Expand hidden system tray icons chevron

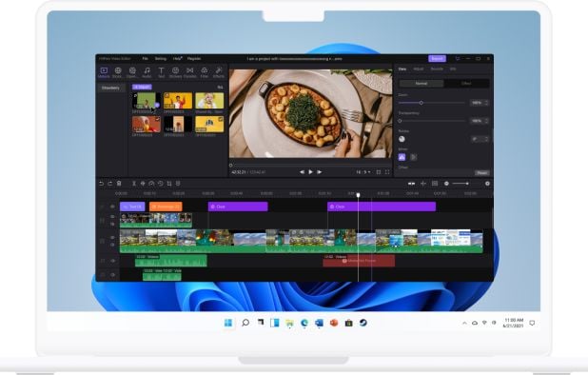coord(464,323)
